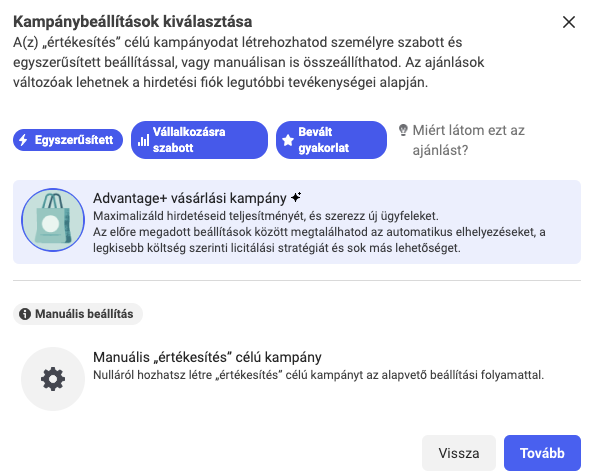Click the info icon on Manuális beállítás
Viewport: 596px width, 474px height.
(x=25, y=314)
